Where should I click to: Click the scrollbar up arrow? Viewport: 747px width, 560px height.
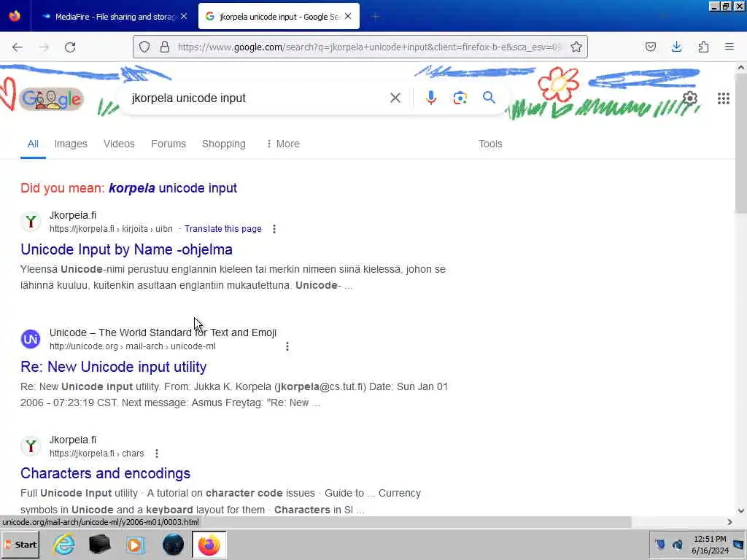pos(740,68)
